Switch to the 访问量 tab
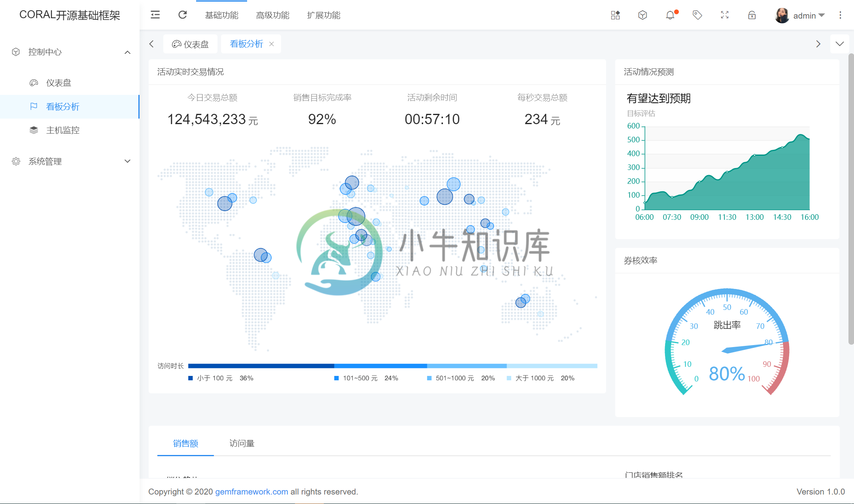Image resolution: width=854 pixels, height=504 pixels. coord(242,444)
